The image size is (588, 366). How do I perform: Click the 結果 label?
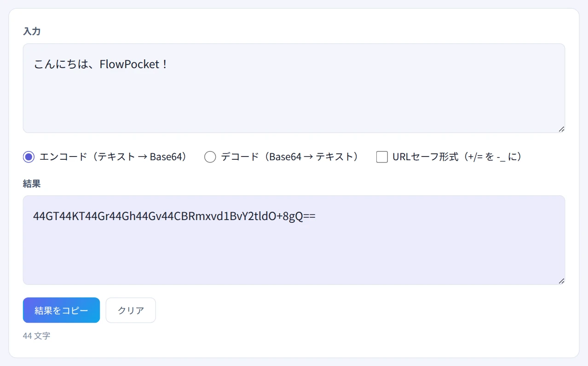point(32,184)
